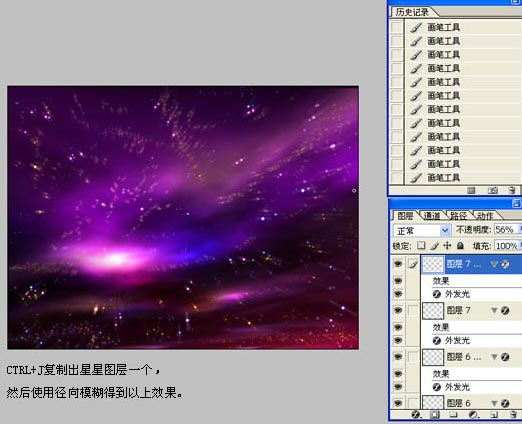522x424 pixels.
Task: Select the 历史记录 History tab
Action: point(412,12)
